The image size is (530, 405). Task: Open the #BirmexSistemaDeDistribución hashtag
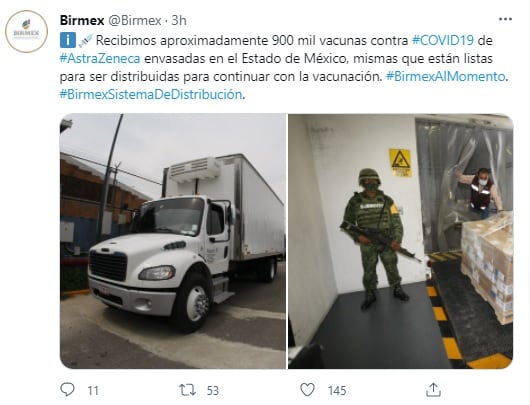point(151,94)
